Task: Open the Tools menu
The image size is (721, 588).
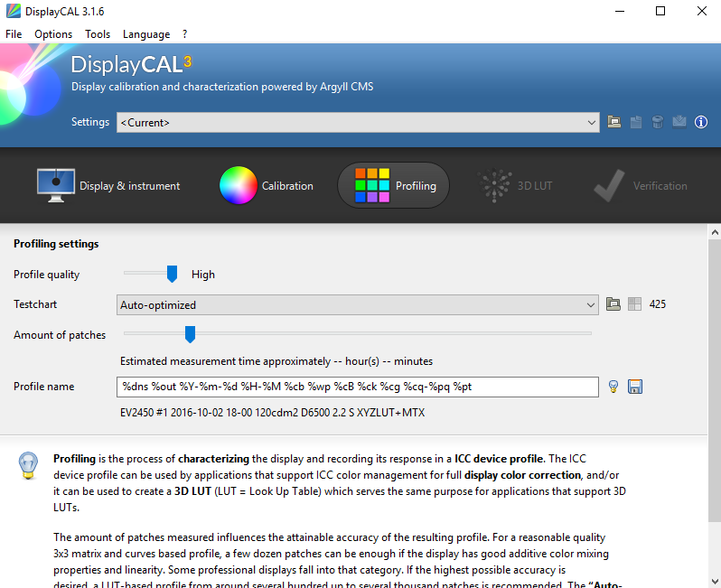Action: 98,34
